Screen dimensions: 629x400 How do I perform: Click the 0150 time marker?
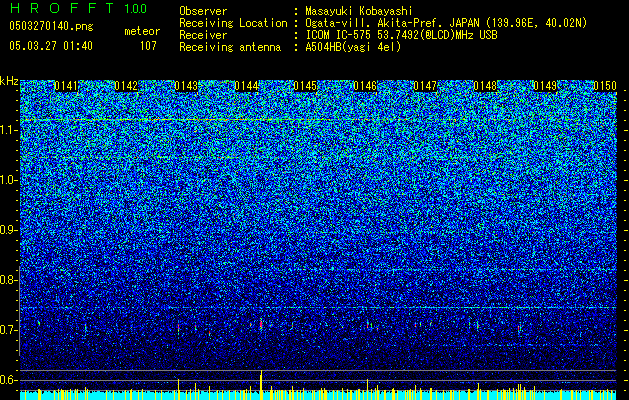[x=605, y=86]
